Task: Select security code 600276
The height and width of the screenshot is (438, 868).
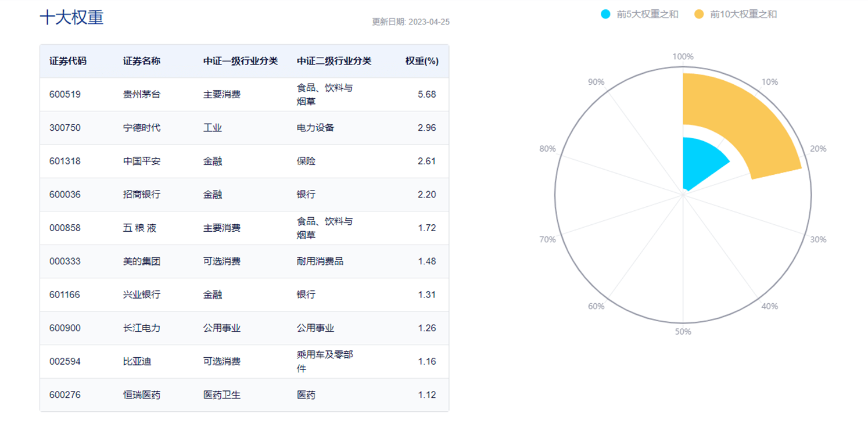Action: 65,395
